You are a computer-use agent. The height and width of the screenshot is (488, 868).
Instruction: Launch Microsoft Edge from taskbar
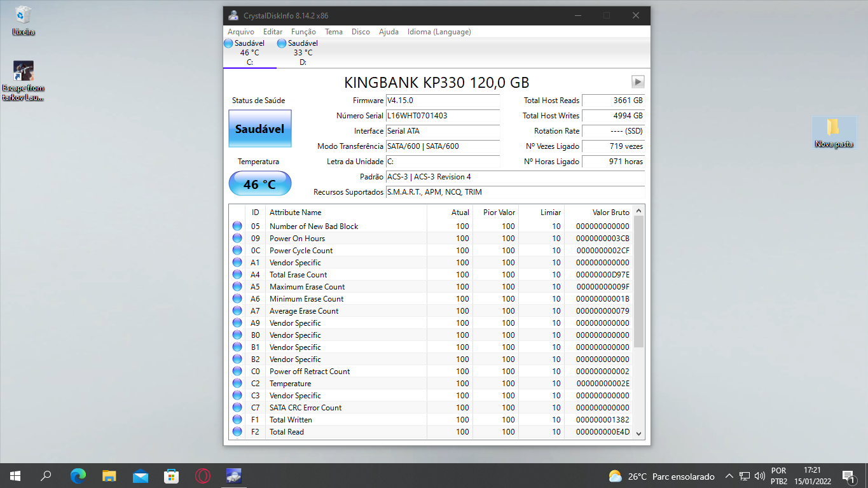(x=78, y=475)
